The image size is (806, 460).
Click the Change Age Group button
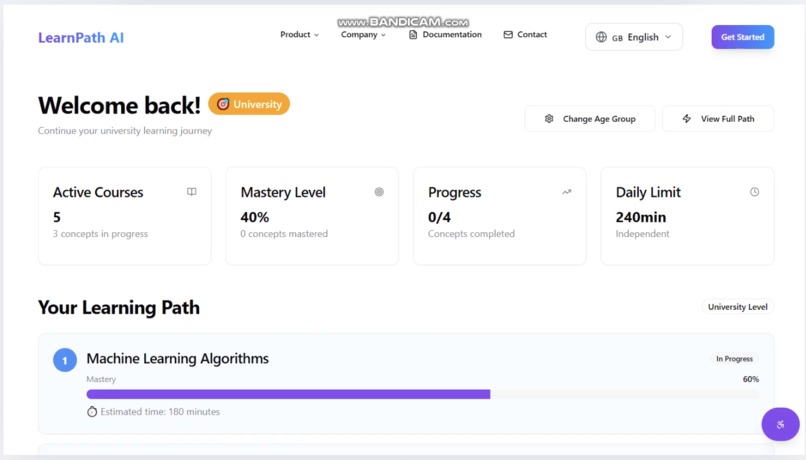coord(590,119)
